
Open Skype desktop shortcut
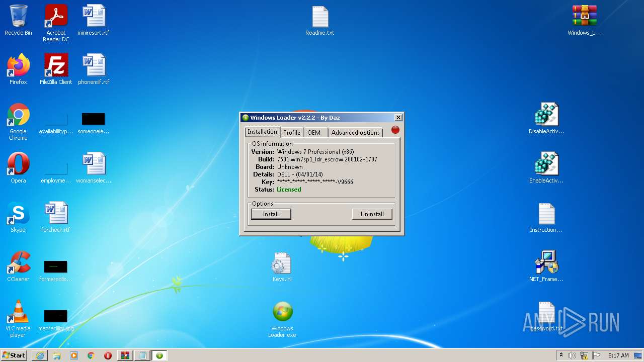tap(18, 217)
